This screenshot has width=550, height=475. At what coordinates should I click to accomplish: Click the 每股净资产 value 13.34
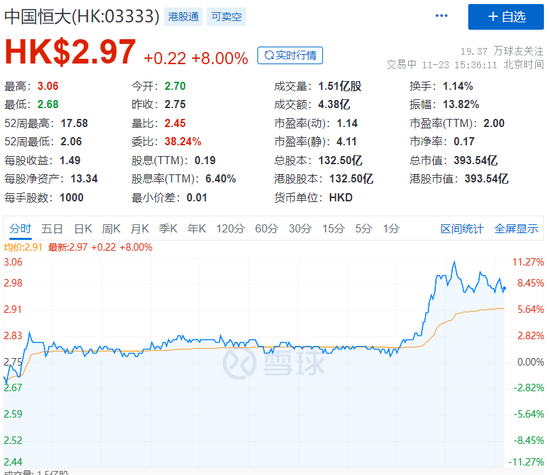click(x=84, y=179)
